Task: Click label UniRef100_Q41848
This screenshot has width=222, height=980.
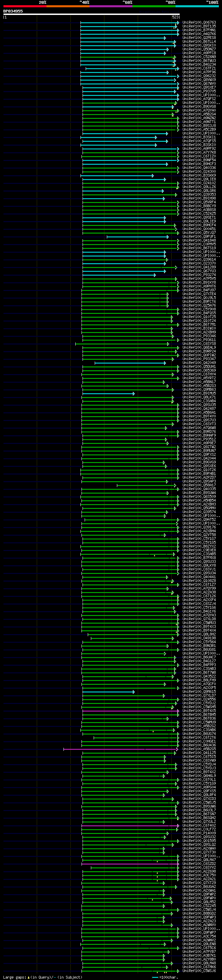Action: (199, 241)
